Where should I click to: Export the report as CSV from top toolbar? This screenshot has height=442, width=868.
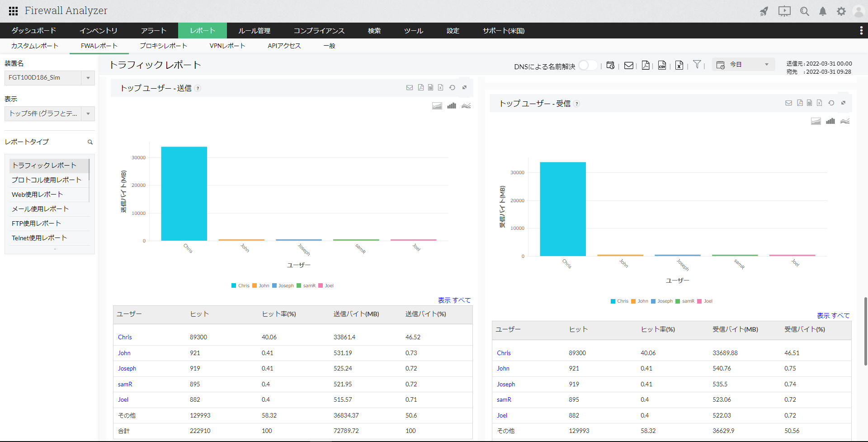pos(662,66)
